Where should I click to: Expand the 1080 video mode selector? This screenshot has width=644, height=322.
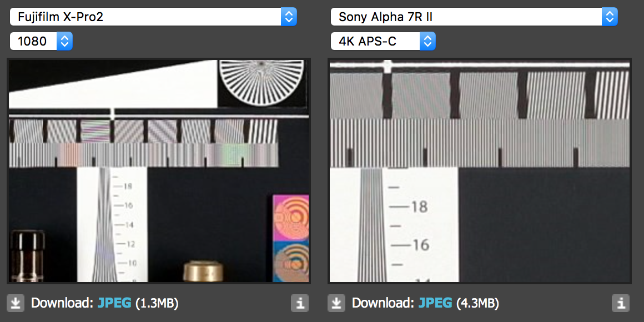point(41,41)
